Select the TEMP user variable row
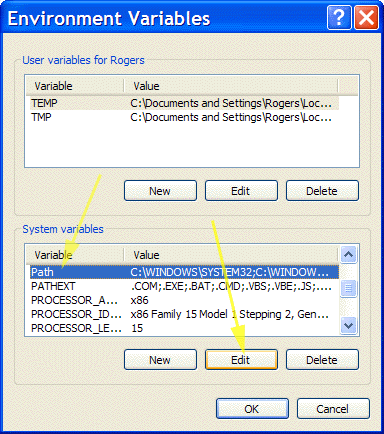384x434 pixels. (183, 103)
